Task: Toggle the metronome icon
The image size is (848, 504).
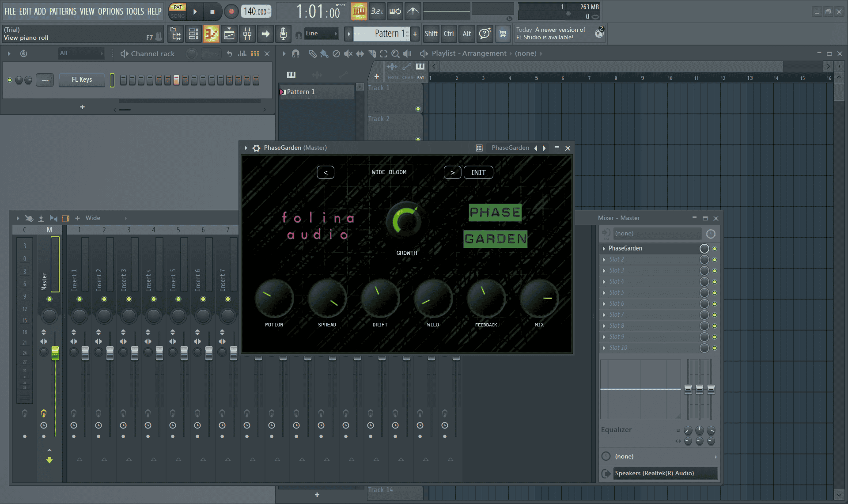Action: tap(413, 11)
